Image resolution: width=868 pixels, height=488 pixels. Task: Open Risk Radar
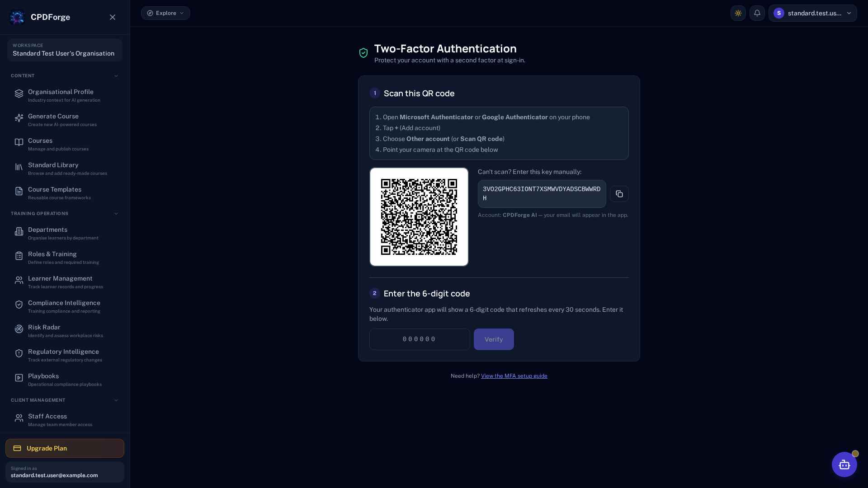point(65,331)
